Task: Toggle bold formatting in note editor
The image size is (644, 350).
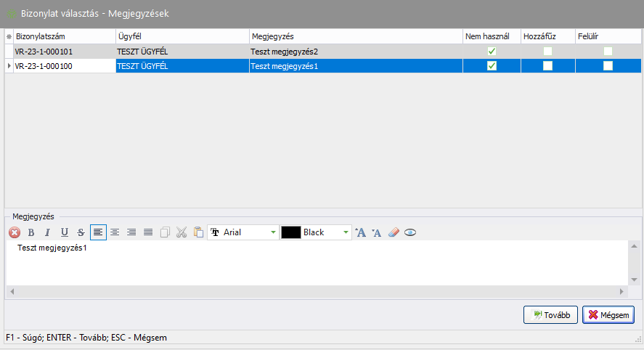Action: click(x=31, y=232)
